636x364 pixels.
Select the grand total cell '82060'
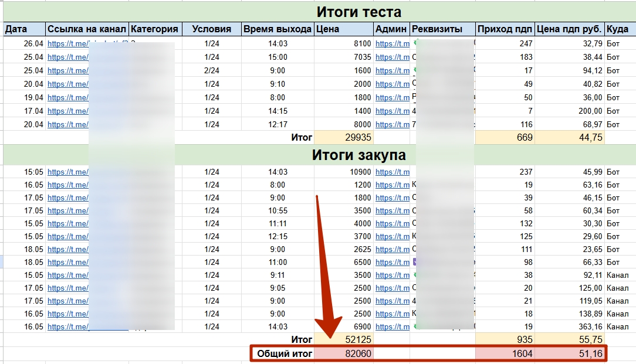(x=344, y=353)
